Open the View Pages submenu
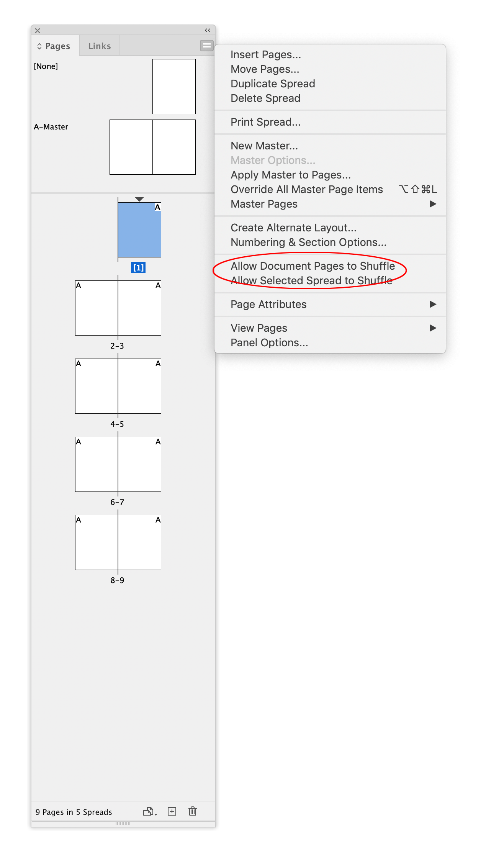This screenshot has height=865, width=504. click(259, 328)
